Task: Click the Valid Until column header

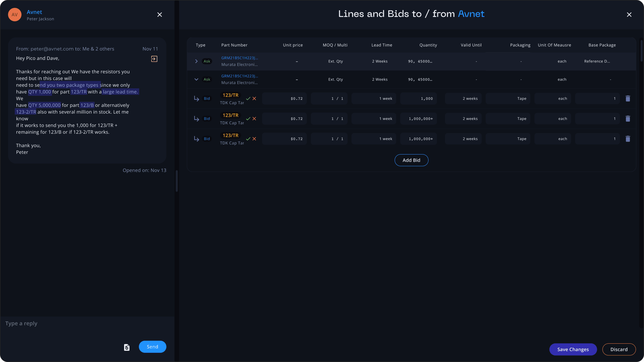Action: click(x=471, y=45)
